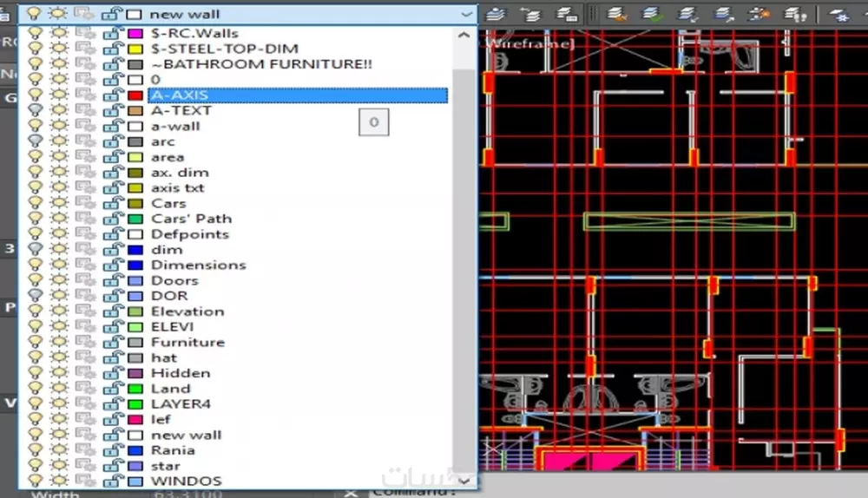868x498 pixels.
Task: Open the Layer States Manager icon
Action: 566,14
